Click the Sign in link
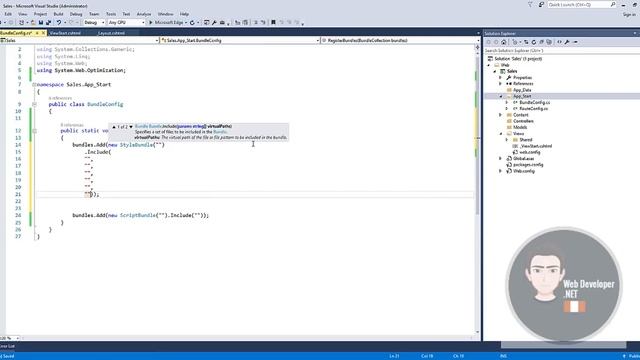 629,14
